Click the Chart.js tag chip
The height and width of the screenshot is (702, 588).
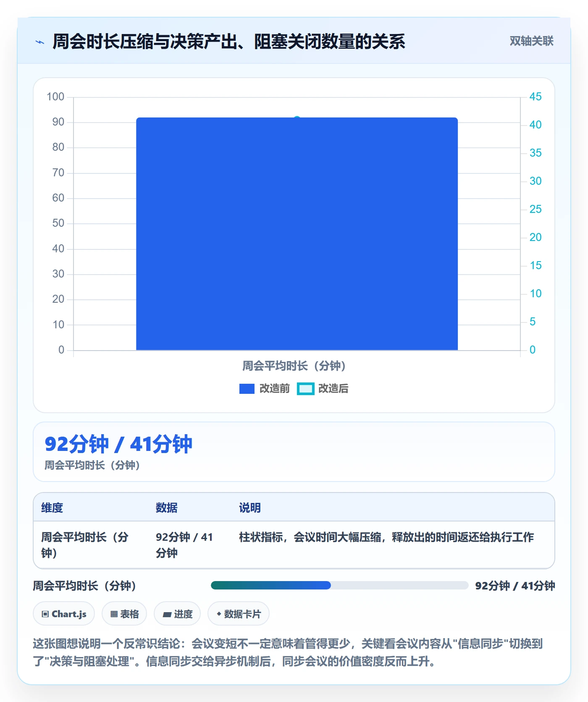tap(64, 614)
